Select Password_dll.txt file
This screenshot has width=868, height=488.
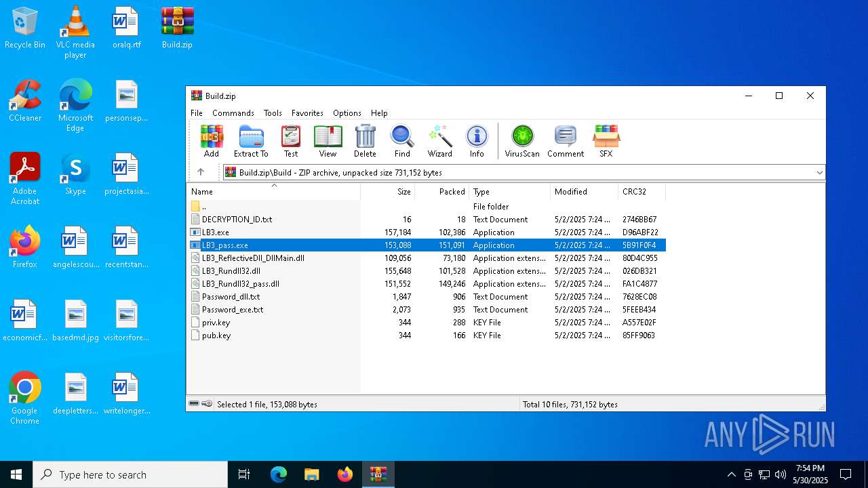pyautogui.click(x=427, y=297)
